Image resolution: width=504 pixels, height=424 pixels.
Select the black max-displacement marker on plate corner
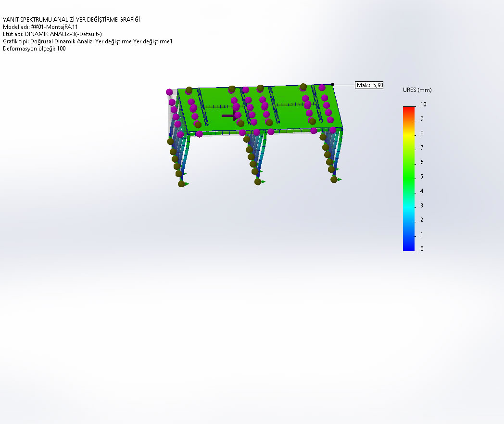tap(332, 84)
